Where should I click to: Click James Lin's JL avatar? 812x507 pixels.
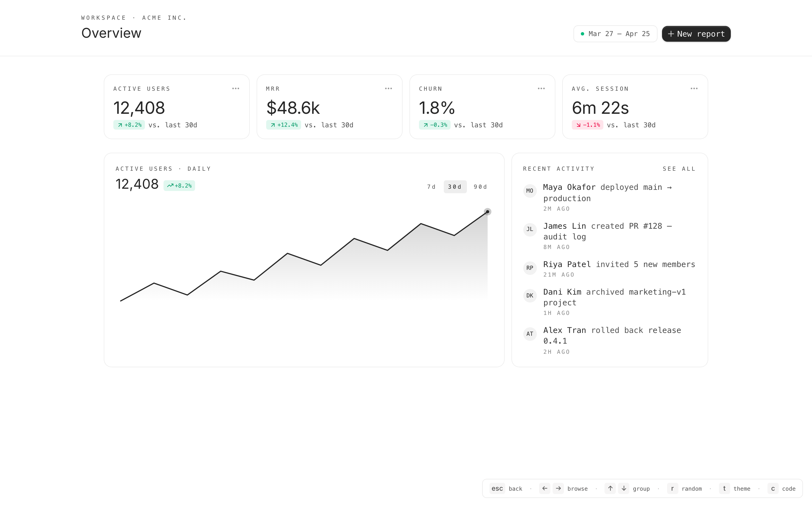(x=529, y=229)
